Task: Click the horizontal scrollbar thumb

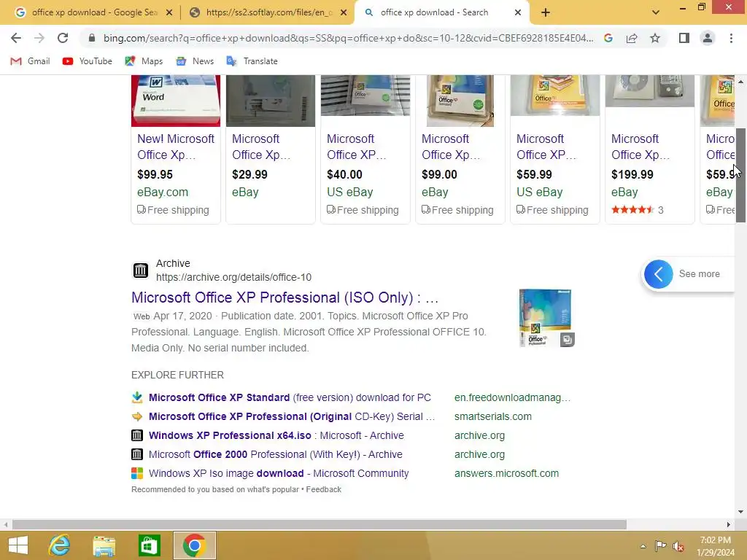Action: (320, 525)
